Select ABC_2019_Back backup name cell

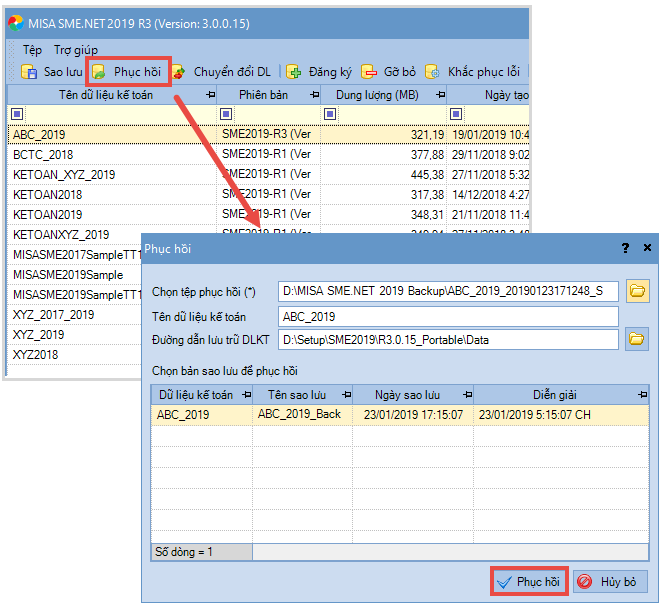point(302,415)
